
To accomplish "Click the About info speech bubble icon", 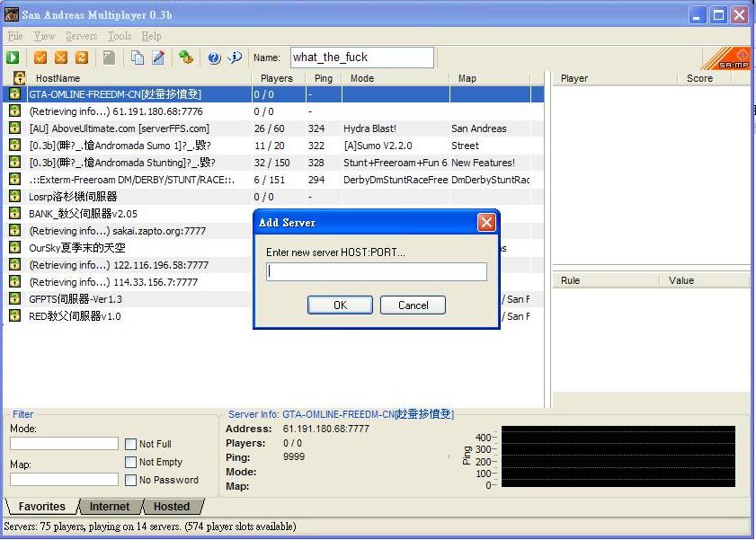I will click(x=235, y=58).
